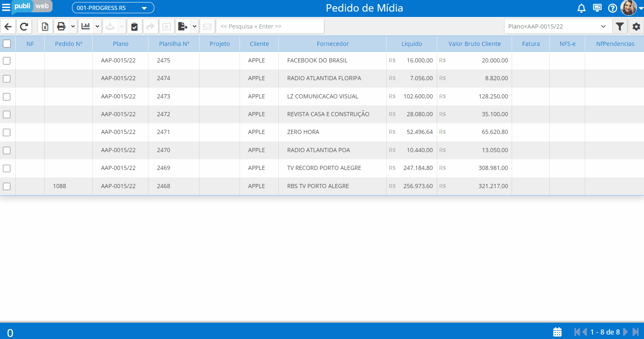Click liquido value 247.184,80
This screenshot has width=644, height=339.
click(x=418, y=168)
